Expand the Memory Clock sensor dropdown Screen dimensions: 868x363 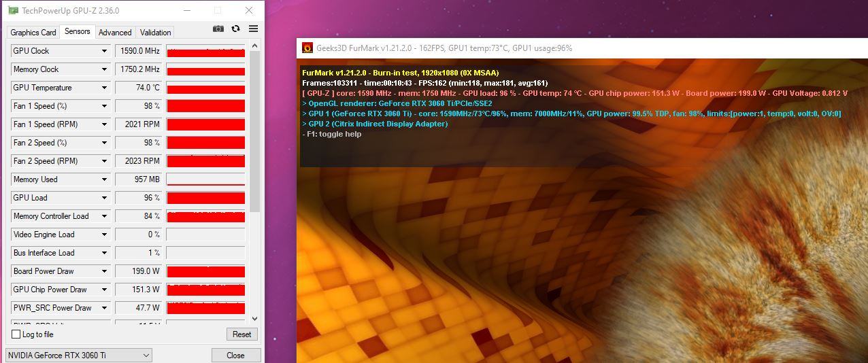pyautogui.click(x=104, y=69)
